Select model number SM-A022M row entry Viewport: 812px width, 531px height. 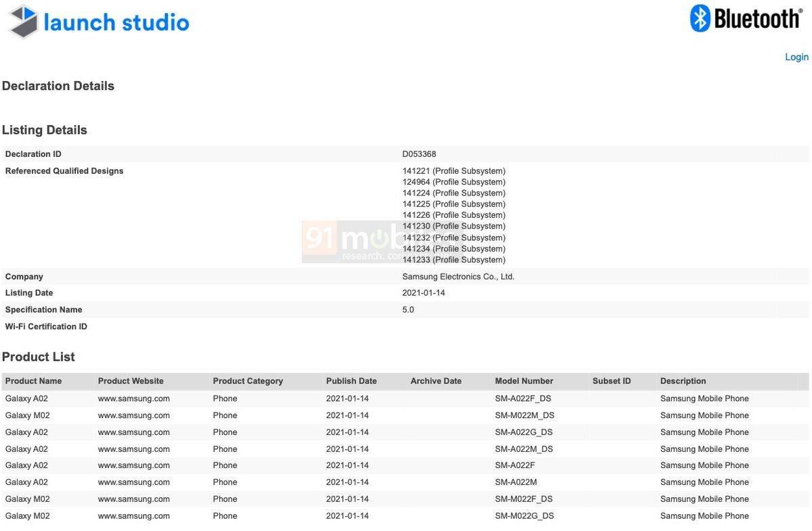pos(516,482)
